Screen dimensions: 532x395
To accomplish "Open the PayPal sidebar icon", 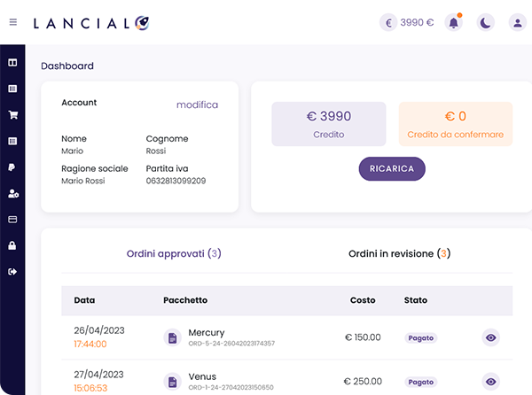I will click(x=13, y=167).
